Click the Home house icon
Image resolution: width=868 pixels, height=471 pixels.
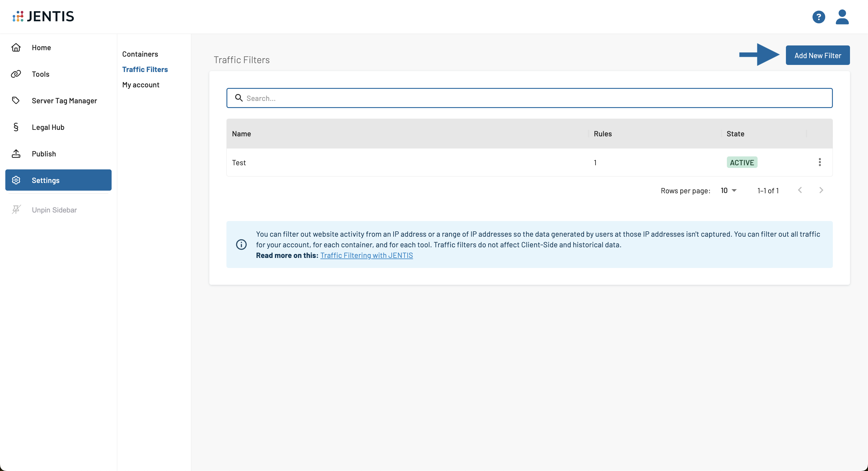coord(16,48)
